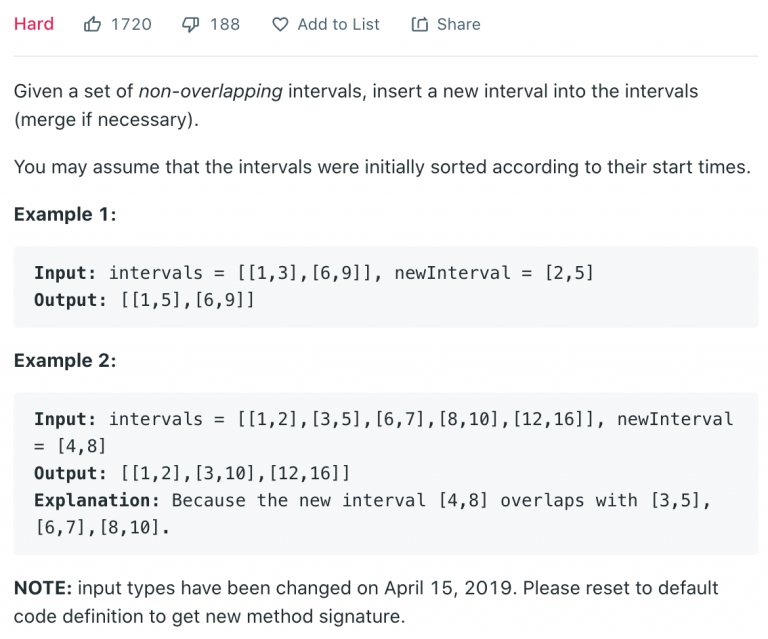This screenshot has height=639, width=768.
Task: Click the bold Explanation: label in Example 2
Action: (97, 500)
